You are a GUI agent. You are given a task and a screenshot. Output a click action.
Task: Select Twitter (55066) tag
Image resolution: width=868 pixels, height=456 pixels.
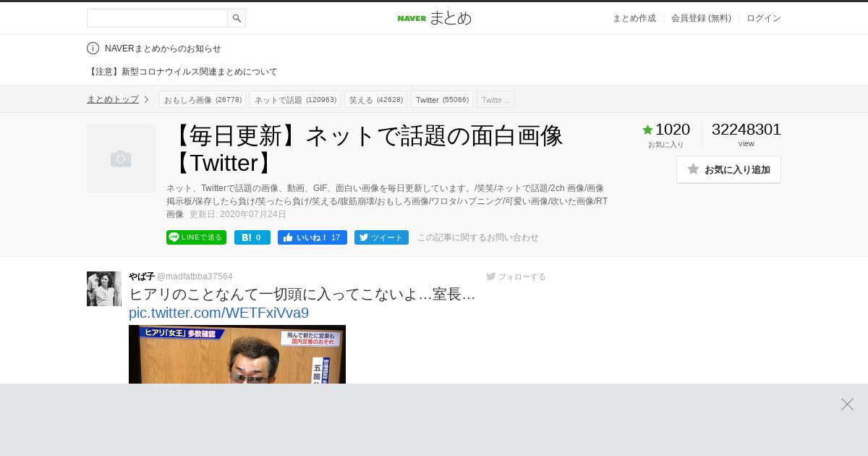click(442, 99)
